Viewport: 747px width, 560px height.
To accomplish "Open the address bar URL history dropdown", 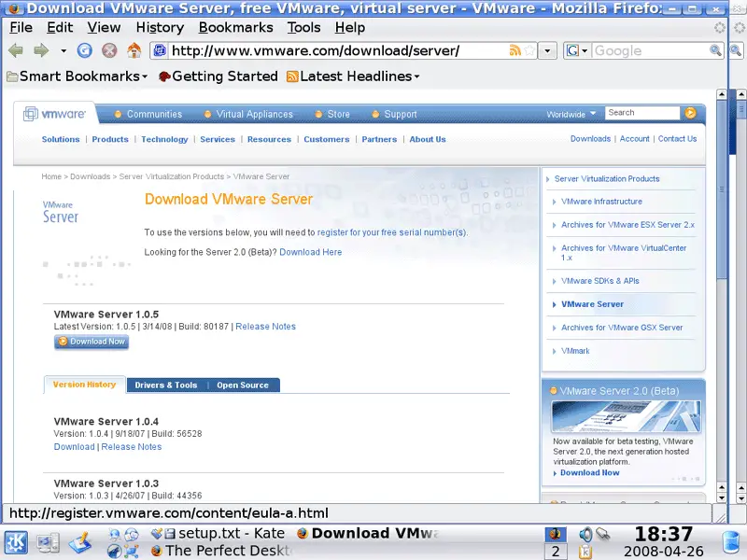I will click(547, 50).
